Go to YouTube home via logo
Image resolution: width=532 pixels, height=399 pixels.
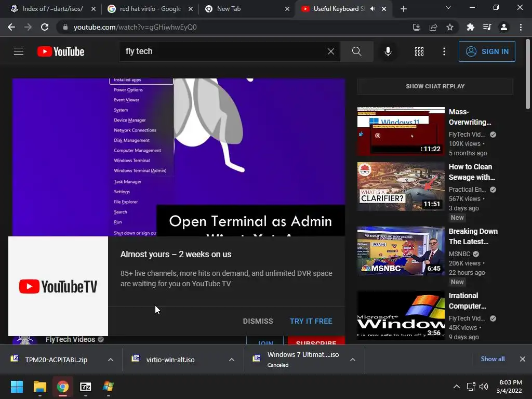pos(61,51)
